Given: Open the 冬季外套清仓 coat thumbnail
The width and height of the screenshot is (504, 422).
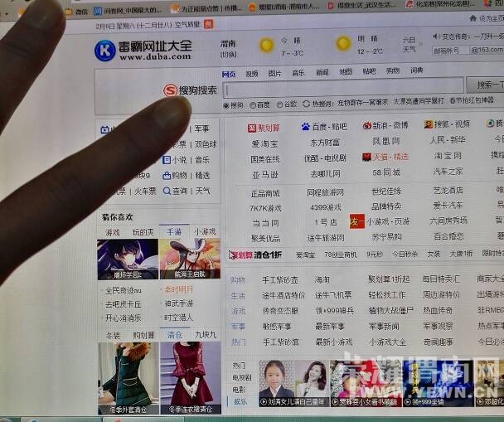Looking at the screenshot, I should click(128, 378).
